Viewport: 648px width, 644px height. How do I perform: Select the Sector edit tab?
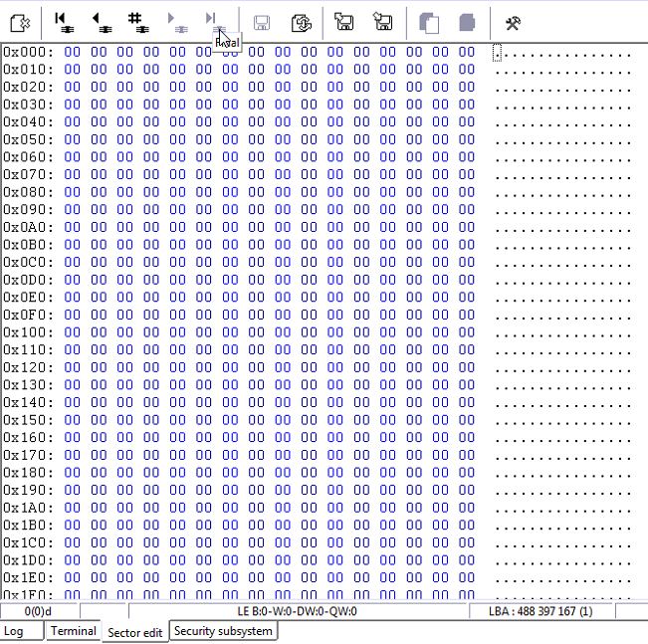click(135, 632)
